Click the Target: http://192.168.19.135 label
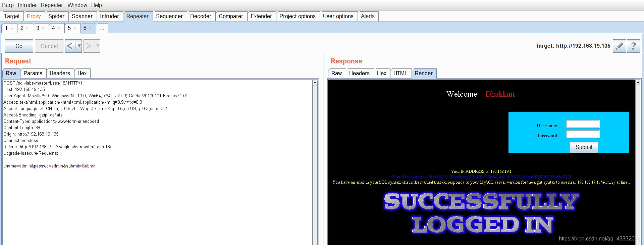The height and width of the screenshot is (245, 644). click(x=573, y=46)
